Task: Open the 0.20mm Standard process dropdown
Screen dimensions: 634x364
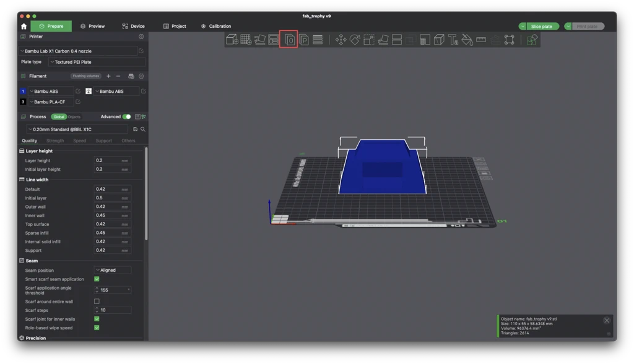Action: (x=77, y=129)
